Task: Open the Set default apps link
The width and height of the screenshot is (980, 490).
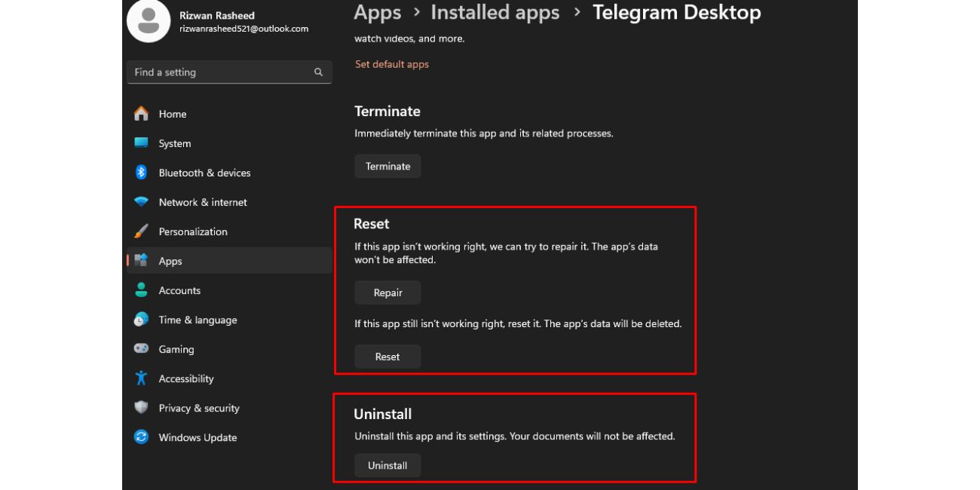Action: [x=392, y=64]
